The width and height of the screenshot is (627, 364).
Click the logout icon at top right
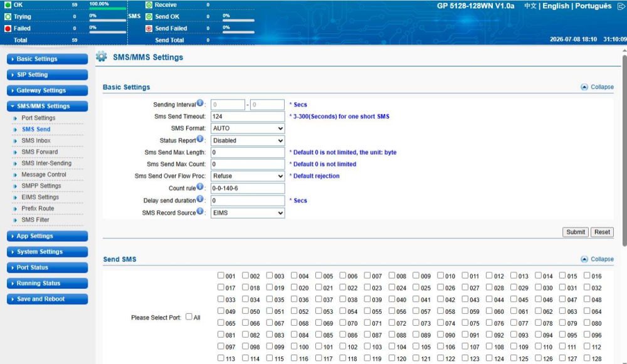pyautogui.click(x=621, y=6)
